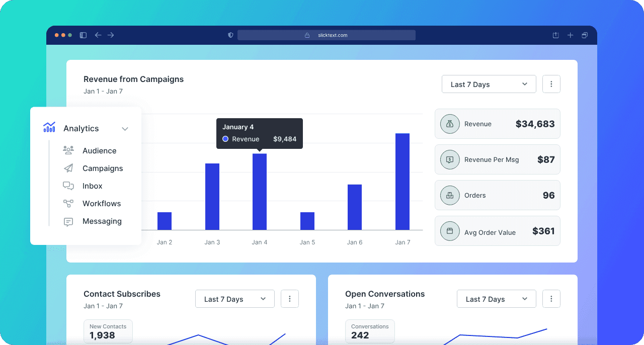Click the Revenue money bag icon
Viewport: 644px width, 345px height.
click(450, 124)
